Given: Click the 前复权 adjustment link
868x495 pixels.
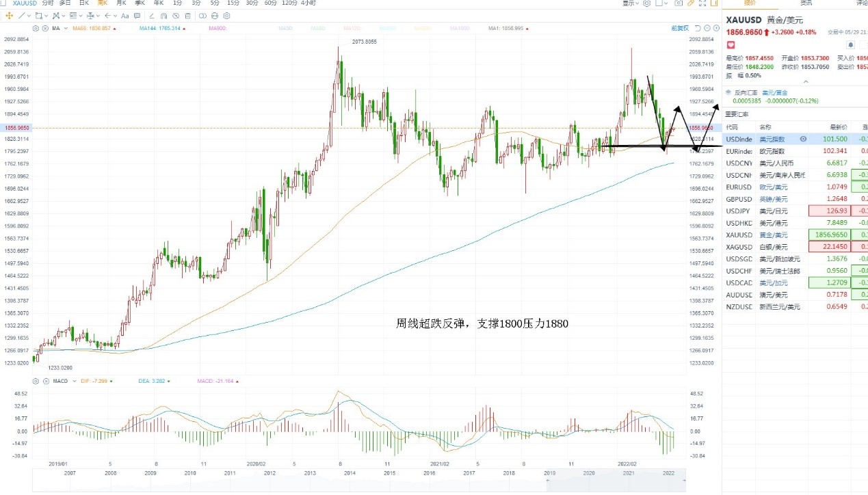Looking at the screenshot, I should pos(680,28).
